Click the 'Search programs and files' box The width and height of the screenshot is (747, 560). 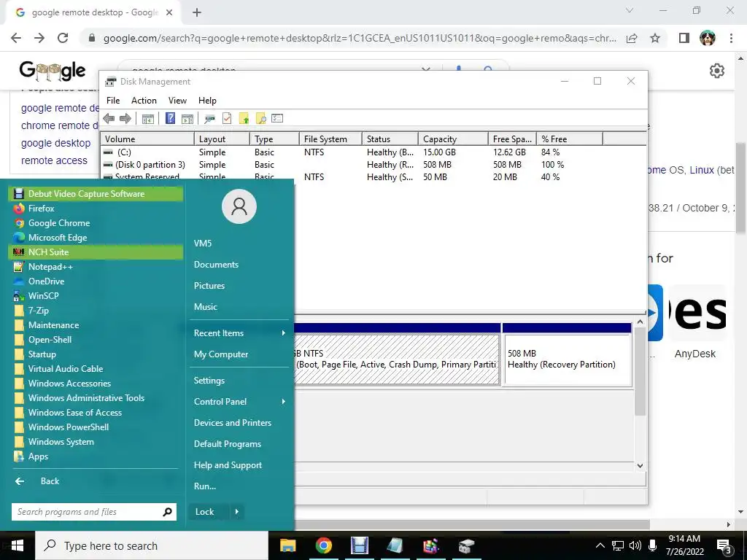94,512
